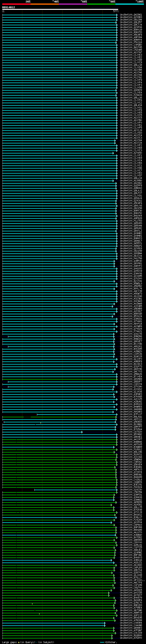
Task: Click hit label UniRef100_Q898R3
Action: click(131, 628)
